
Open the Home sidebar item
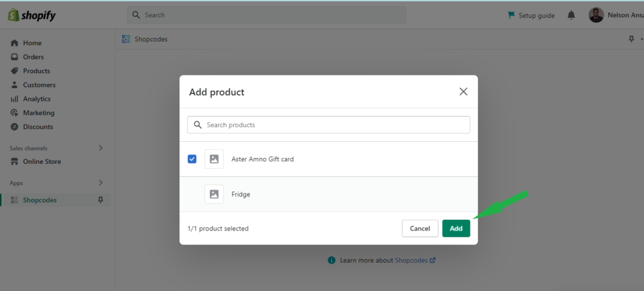(32, 43)
